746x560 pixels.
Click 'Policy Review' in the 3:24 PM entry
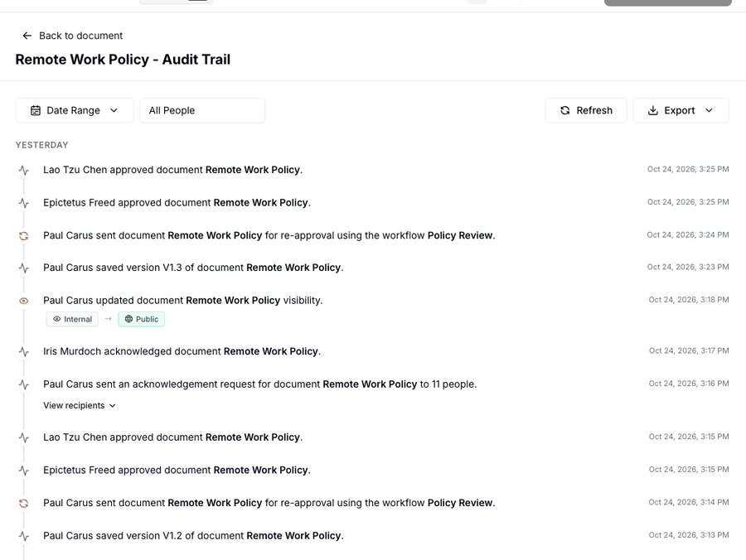tap(459, 235)
